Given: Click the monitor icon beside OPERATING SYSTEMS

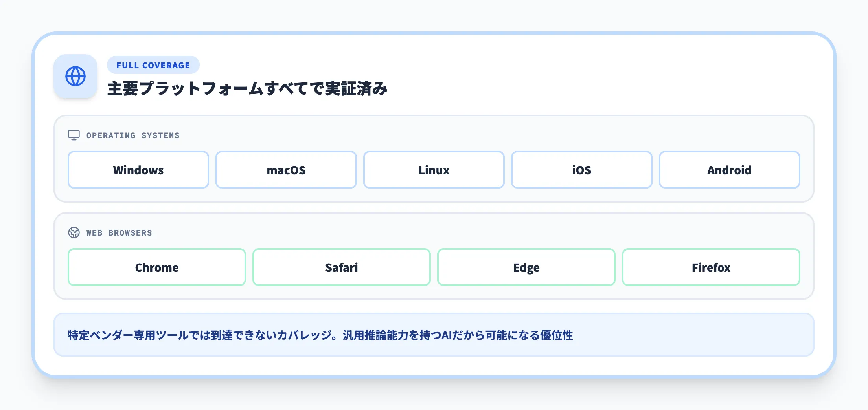Looking at the screenshot, I should pos(74,135).
